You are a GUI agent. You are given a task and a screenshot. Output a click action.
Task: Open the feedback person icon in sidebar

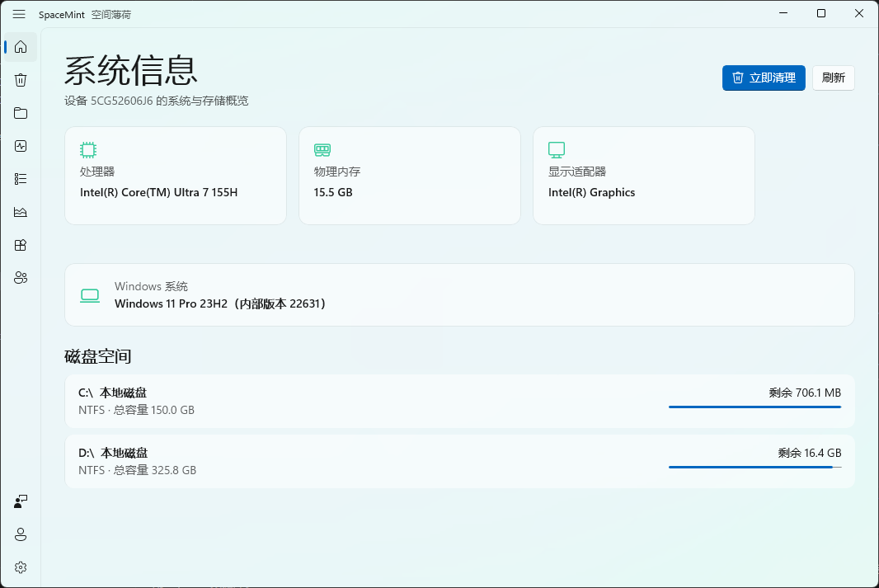click(x=21, y=501)
